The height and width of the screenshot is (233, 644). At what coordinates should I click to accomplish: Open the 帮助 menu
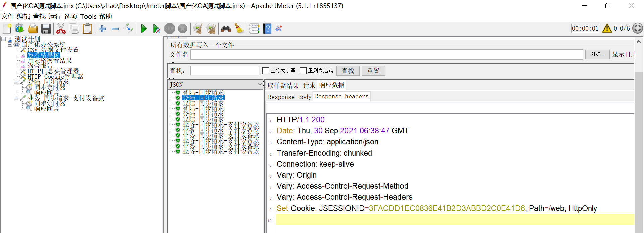pyautogui.click(x=106, y=16)
